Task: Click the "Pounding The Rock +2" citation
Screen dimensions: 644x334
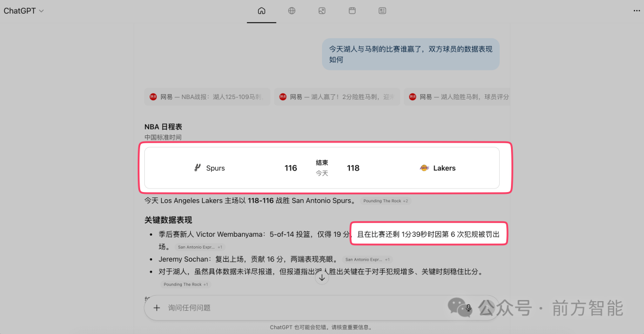Action: click(x=386, y=201)
